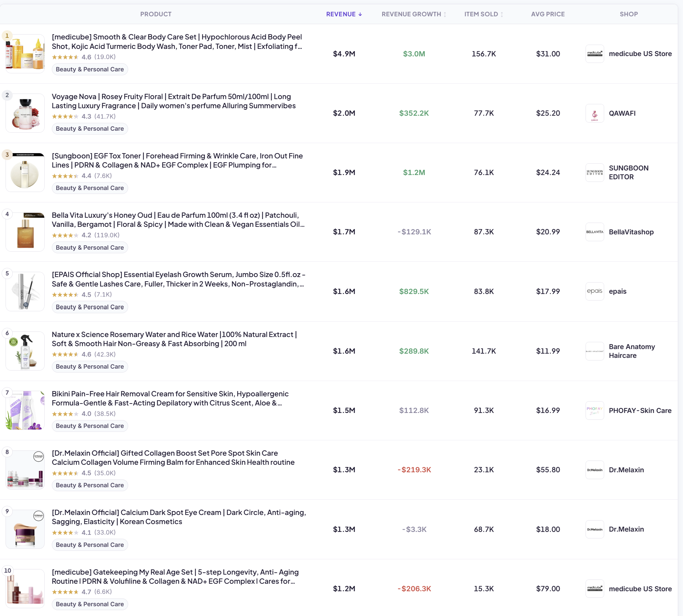This screenshot has height=616, width=683.
Task: Open Bikini Hair Removal Cream thumbnail
Action: pyautogui.click(x=25, y=410)
